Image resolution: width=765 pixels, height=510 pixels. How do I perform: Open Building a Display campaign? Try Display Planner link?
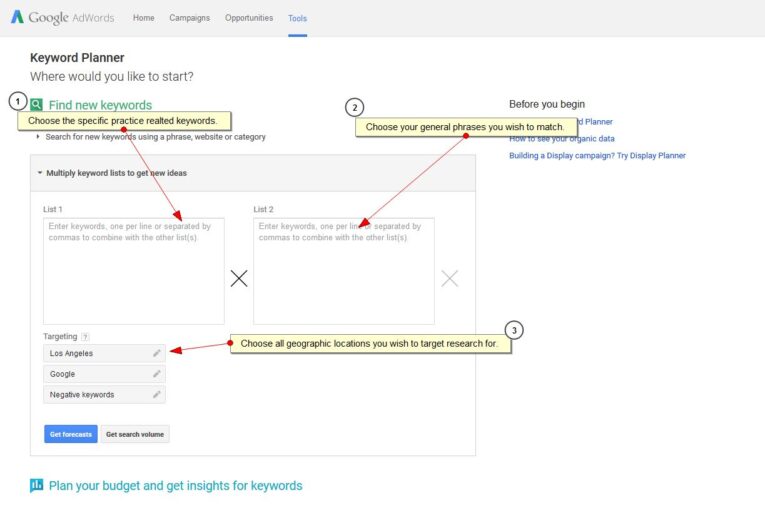point(597,156)
